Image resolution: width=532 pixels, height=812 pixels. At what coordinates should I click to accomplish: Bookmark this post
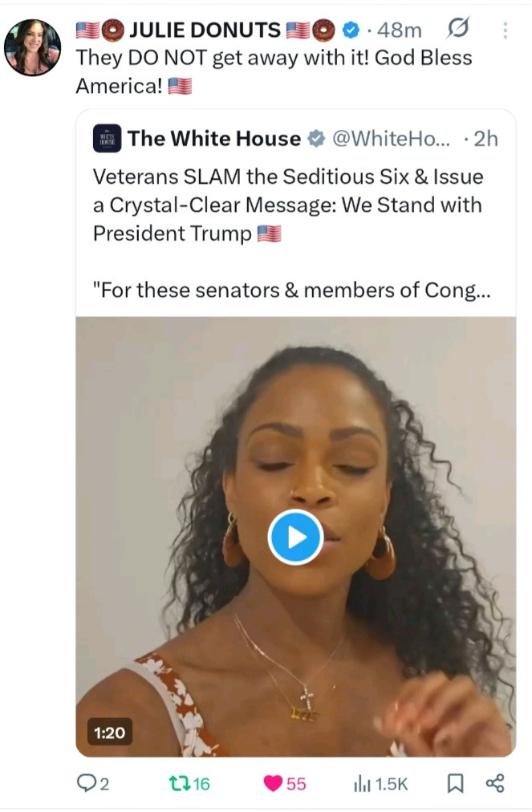[454, 783]
